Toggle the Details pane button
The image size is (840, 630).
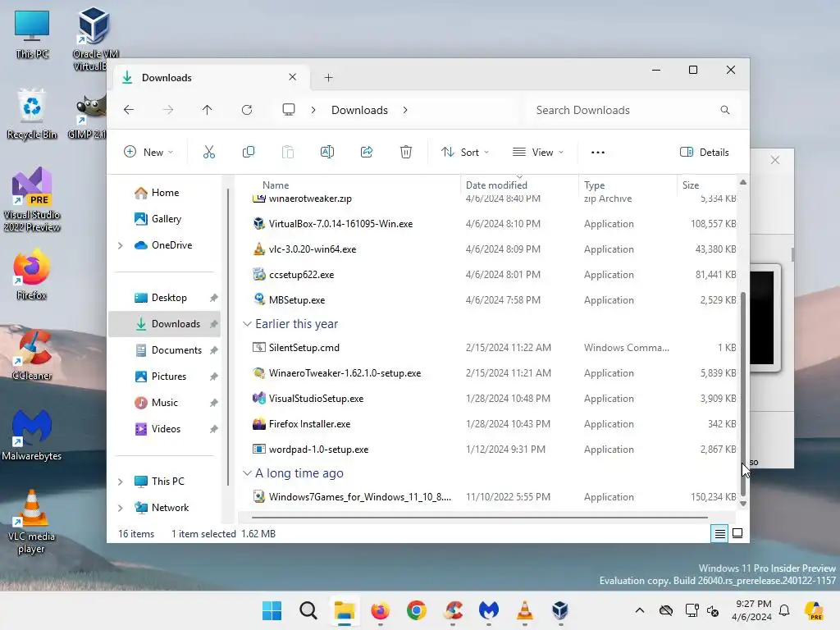pos(705,152)
